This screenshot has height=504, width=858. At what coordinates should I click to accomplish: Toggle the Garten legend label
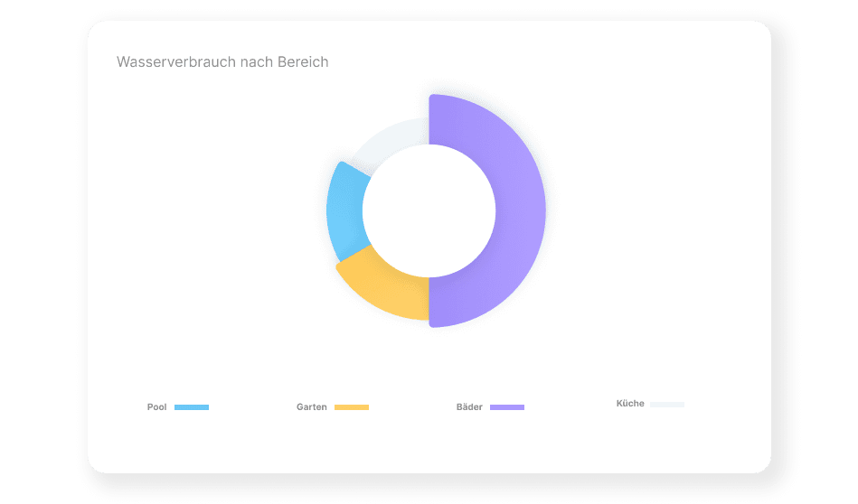[311, 407]
